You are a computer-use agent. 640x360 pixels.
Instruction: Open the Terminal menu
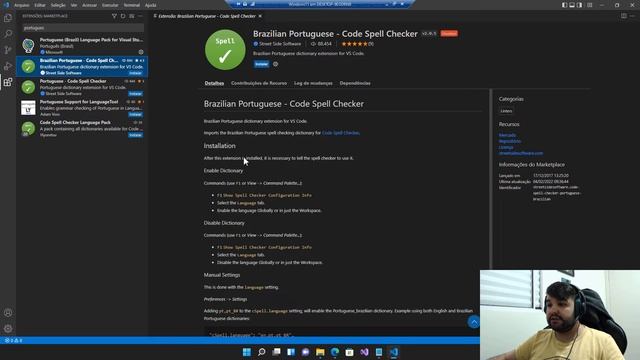(131, 5)
